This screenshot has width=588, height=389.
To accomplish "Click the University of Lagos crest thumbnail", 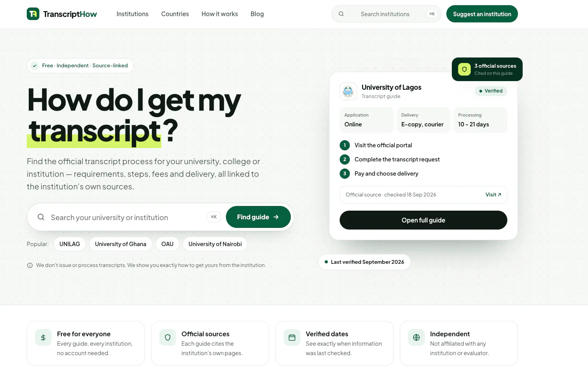I will 348,91.
